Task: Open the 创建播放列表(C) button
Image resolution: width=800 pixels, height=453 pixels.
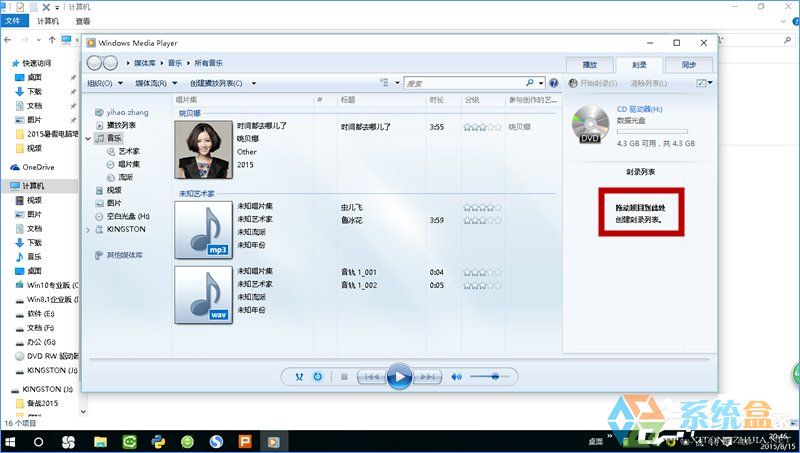Action: tap(216, 83)
